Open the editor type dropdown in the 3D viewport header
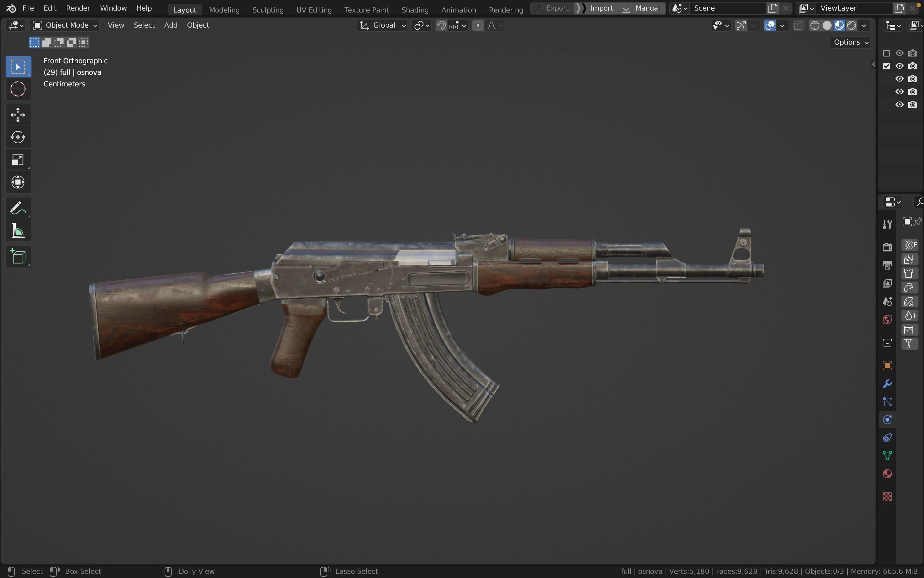 click(16, 26)
